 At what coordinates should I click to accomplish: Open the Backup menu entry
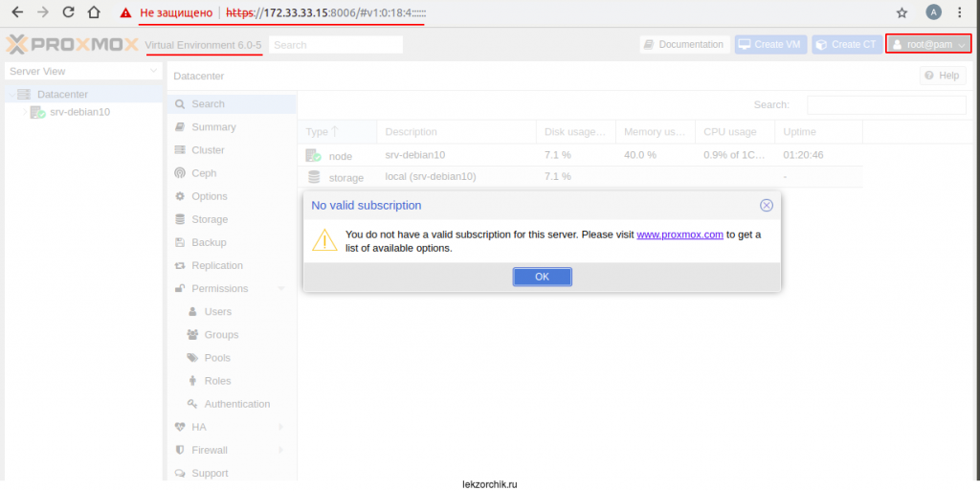tap(232, 242)
